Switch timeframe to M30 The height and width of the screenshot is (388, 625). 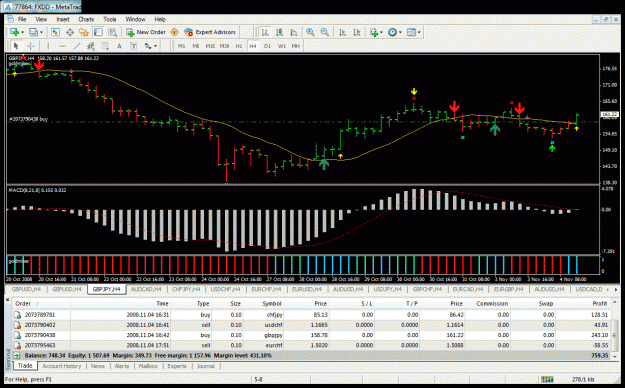224,46
